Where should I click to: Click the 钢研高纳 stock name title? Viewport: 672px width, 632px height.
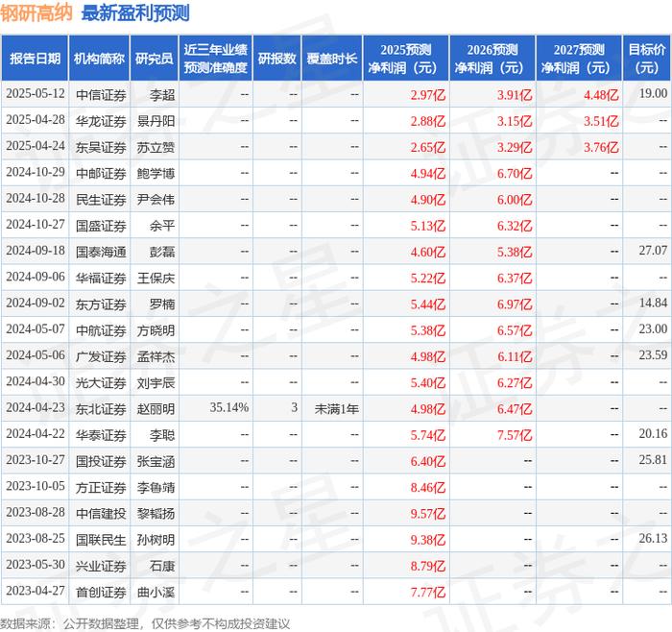[x=36, y=12]
